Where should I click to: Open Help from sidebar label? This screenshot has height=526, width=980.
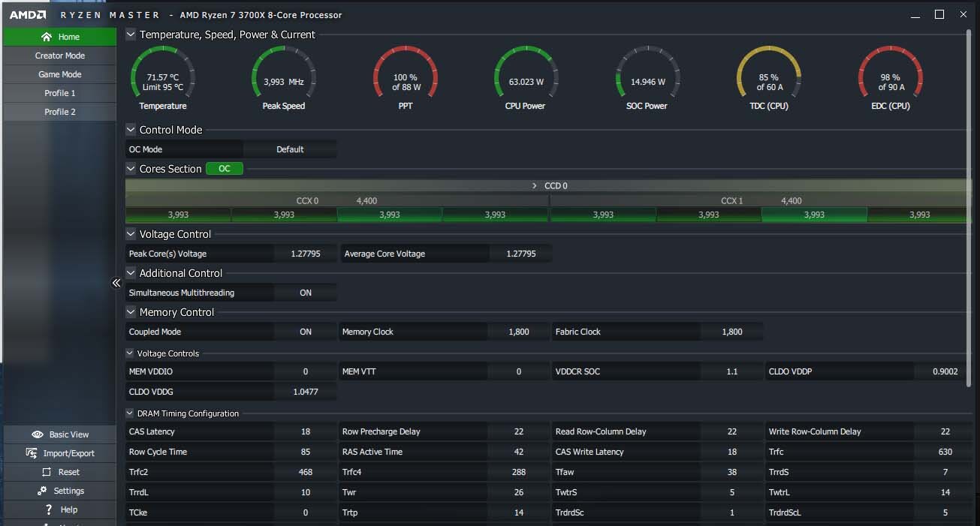pos(69,509)
